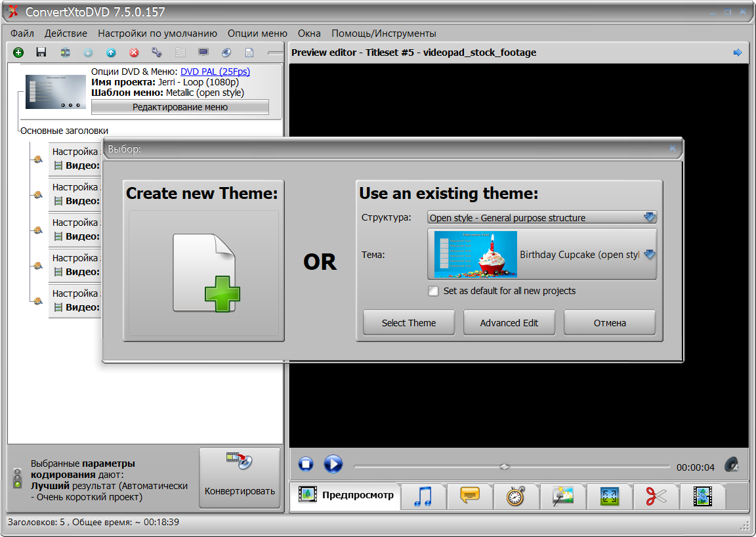The height and width of the screenshot is (537, 756).
Task: Click the Отмена button
Action: (610, 323)
